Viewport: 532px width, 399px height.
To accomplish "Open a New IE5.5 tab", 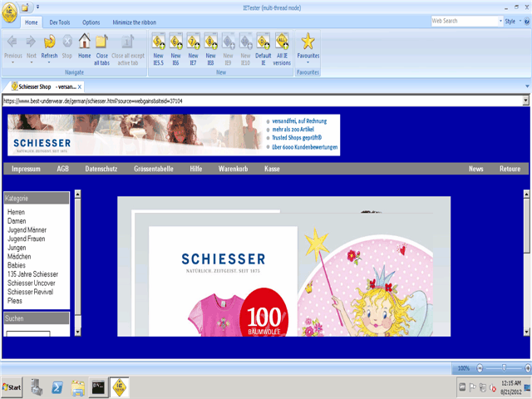I will tap(159, 42).
